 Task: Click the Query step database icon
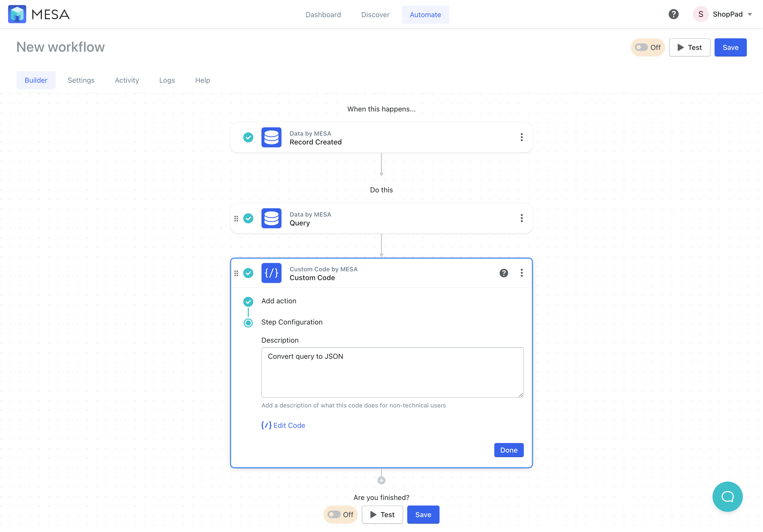click(271, 218)
